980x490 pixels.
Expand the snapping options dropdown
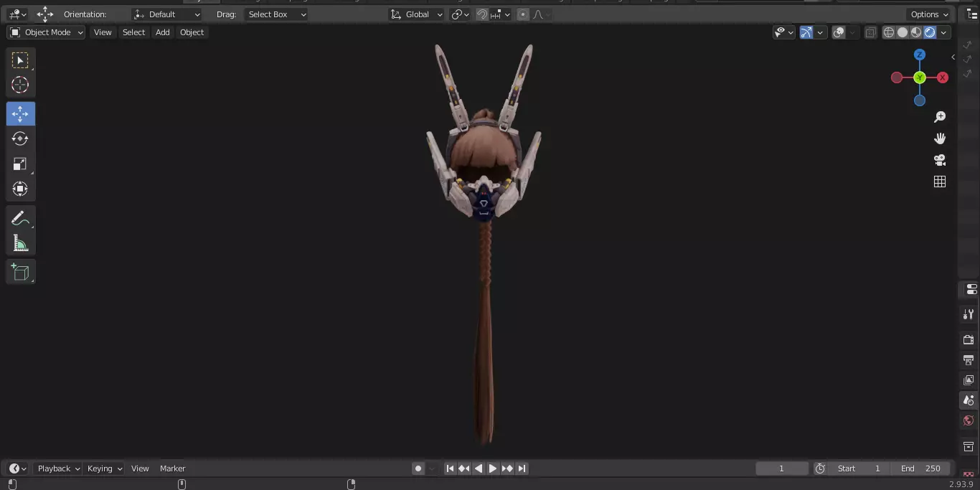pyautogui.click(x=501, y=14)
